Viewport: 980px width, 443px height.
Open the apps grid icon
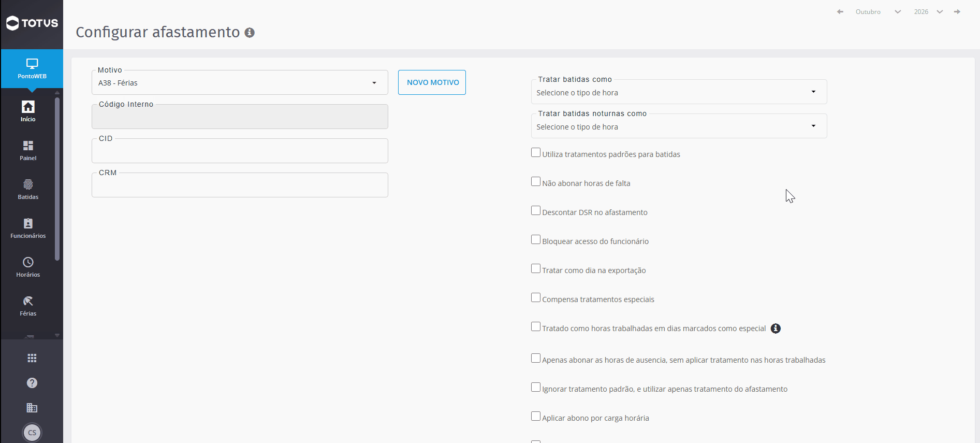[32, 358]
